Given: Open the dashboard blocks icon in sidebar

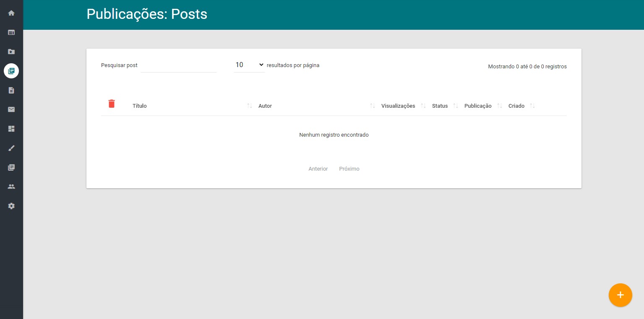Looking at the screenshot, I should (11, 129).
